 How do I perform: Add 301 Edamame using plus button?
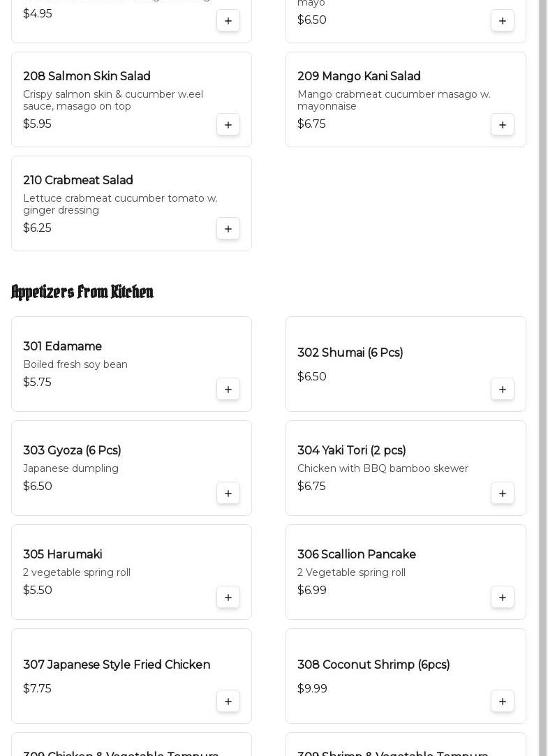228,390
